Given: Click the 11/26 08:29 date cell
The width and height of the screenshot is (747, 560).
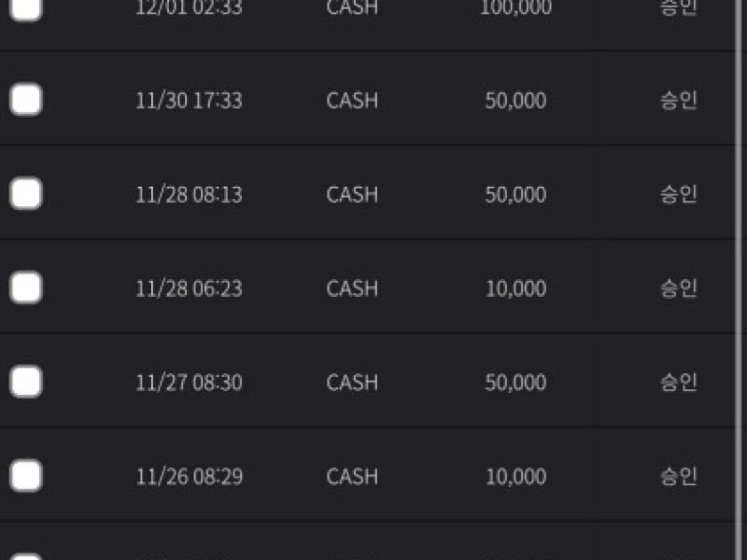Looking at the screenshot, I should coord(189,477).
